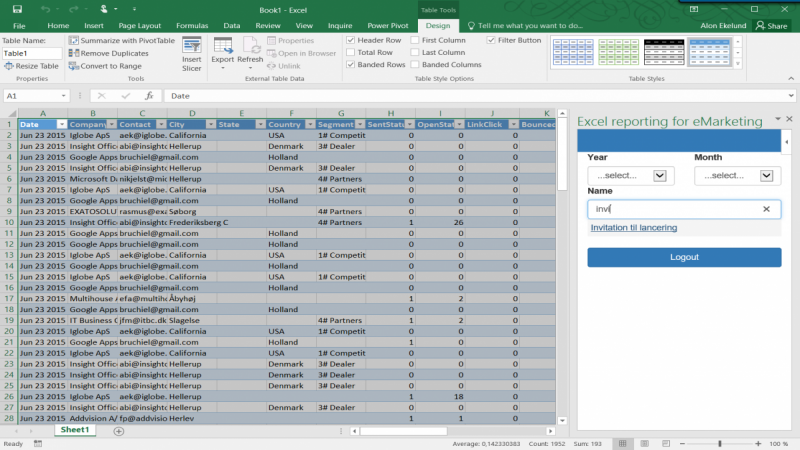Refresh the external table data
Viewport: 800px width, 450px height.
click(250, 54)
